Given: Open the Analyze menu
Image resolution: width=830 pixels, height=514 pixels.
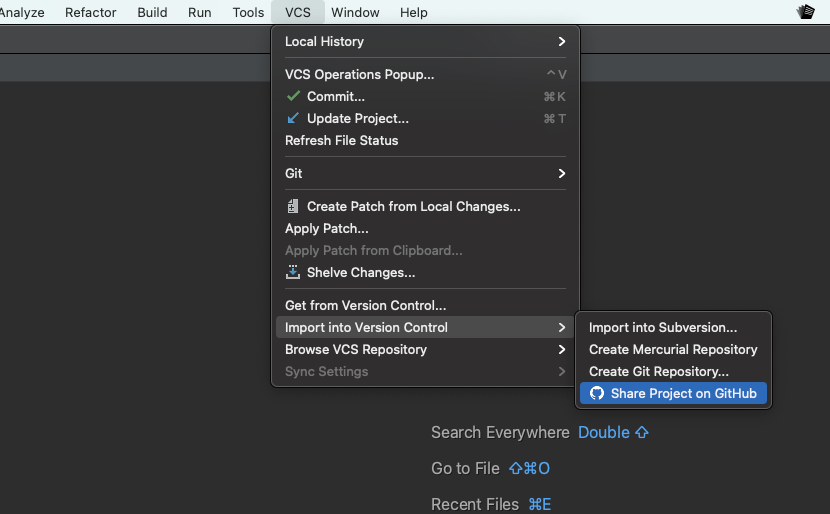Looking at the screenshot, I should (x=21, y=12).
